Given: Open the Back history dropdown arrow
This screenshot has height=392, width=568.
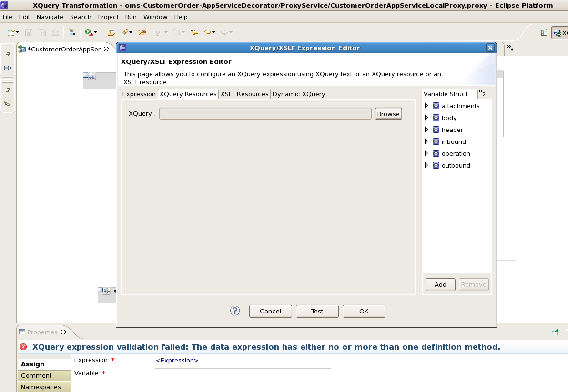Looking at the screenshot, I should pos(214,32).
